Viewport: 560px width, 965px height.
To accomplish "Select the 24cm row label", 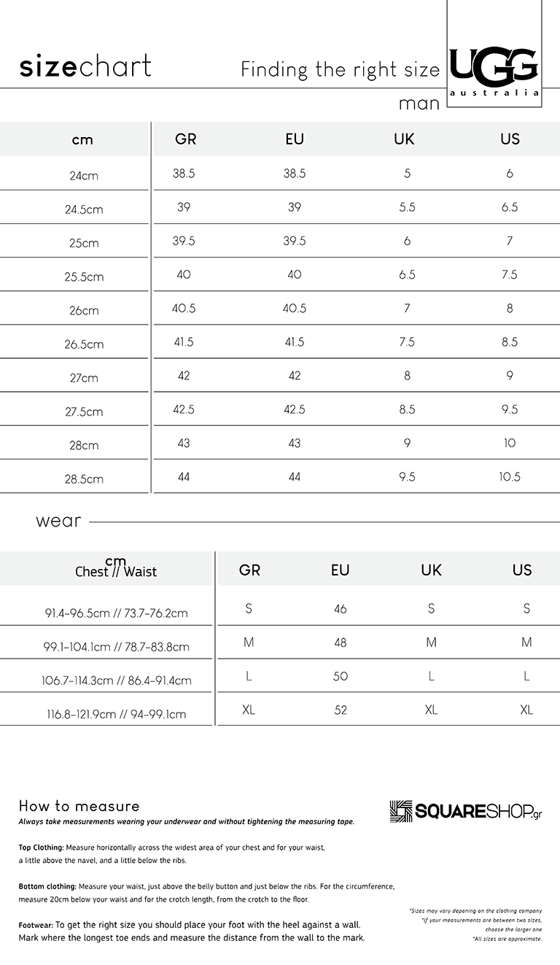I will [84, 176].
